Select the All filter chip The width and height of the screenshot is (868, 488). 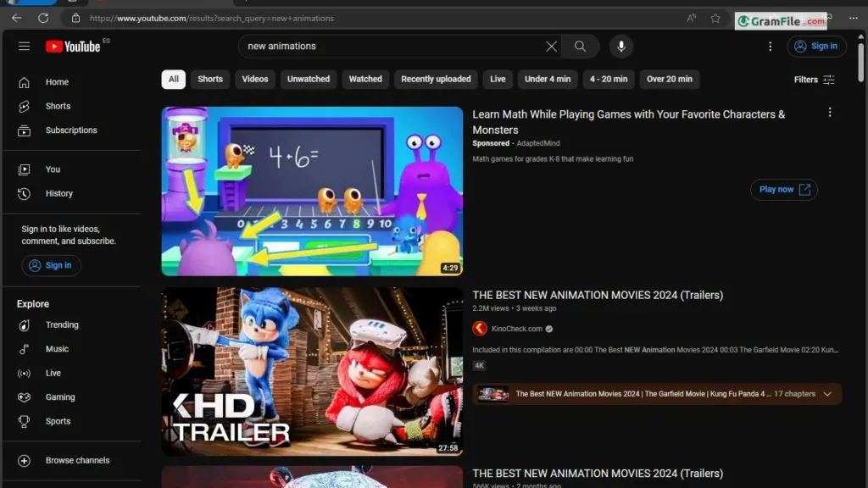(x=173, y=79)
